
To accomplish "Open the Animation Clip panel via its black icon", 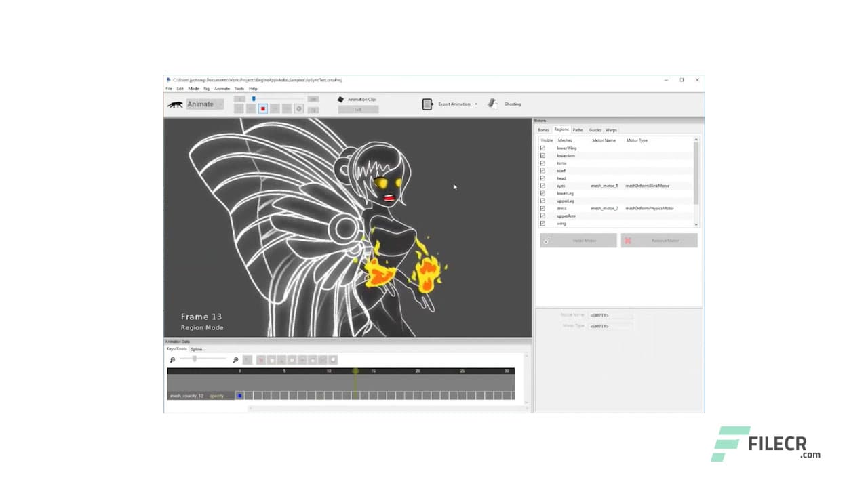I will point(341,99).
